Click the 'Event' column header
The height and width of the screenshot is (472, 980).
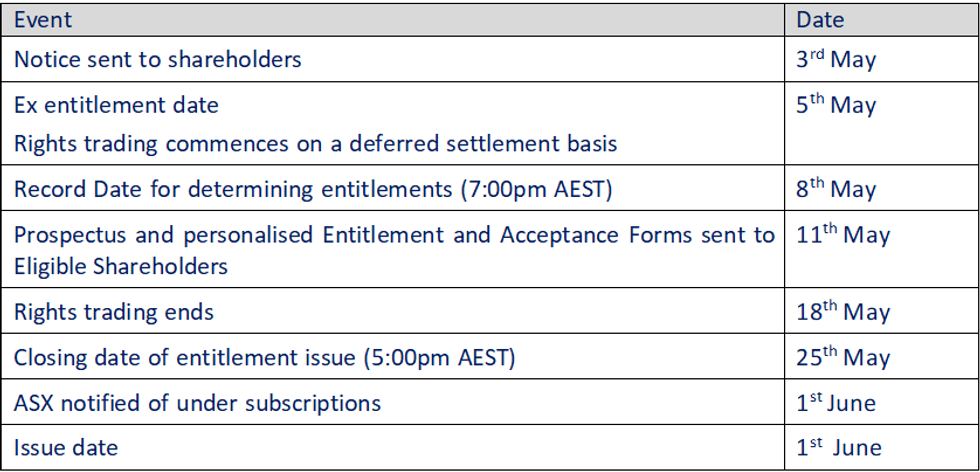[43, 19]
